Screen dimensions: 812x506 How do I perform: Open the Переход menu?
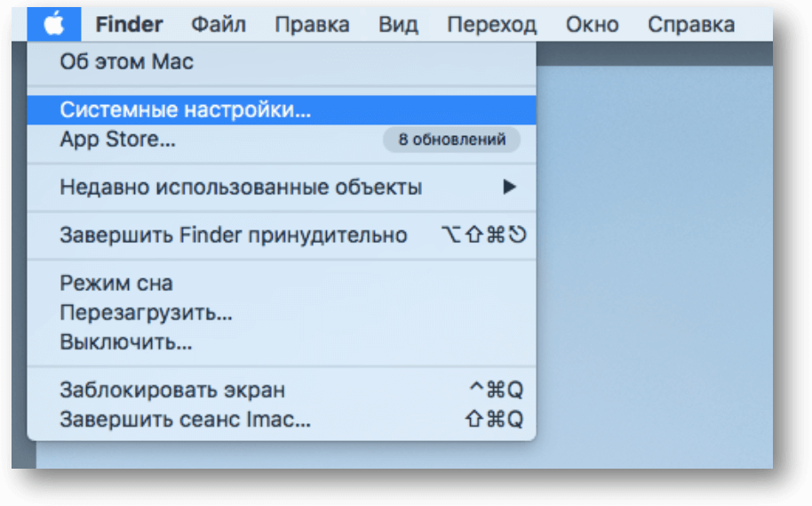coord(491,24)
